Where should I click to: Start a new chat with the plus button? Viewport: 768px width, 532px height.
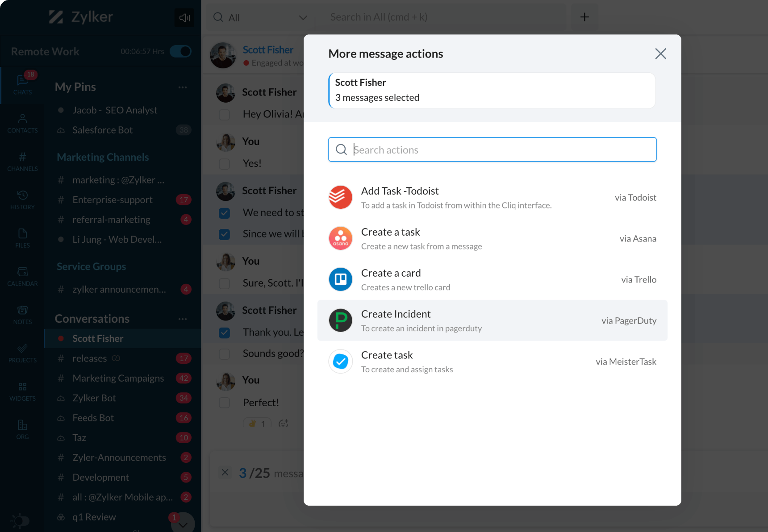pos(584,17)
